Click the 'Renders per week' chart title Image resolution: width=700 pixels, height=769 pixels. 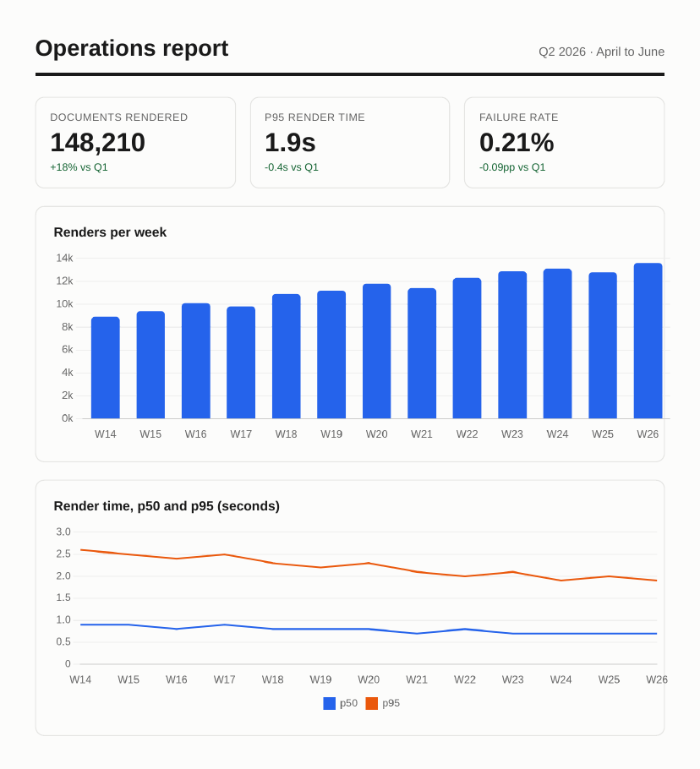tap(111, 232)
